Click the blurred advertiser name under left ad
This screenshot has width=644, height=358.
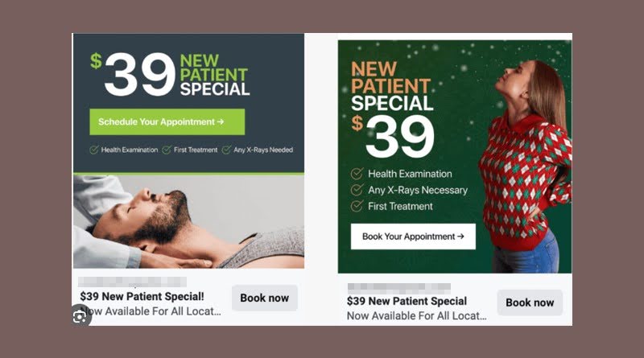coord(132,282)
